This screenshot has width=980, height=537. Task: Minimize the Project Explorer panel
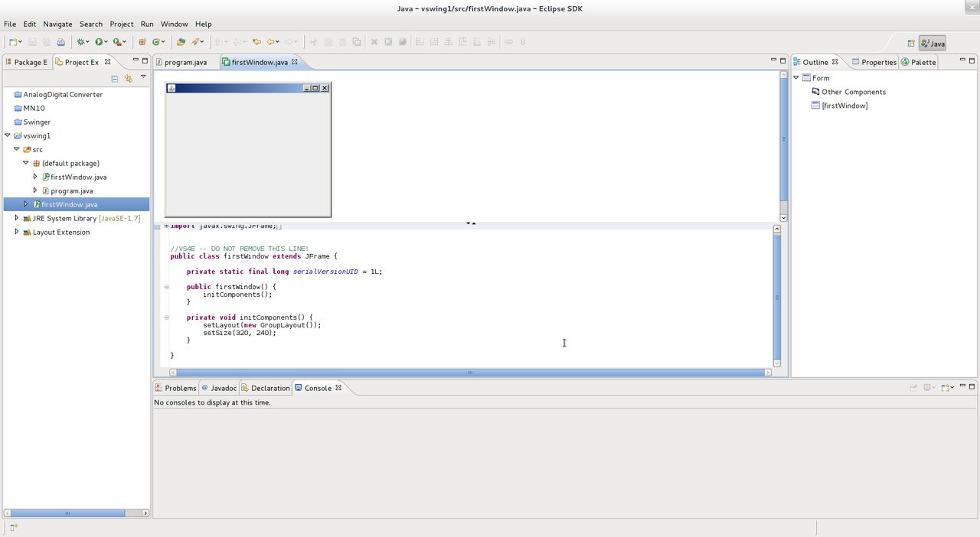(x=136, y=60)
